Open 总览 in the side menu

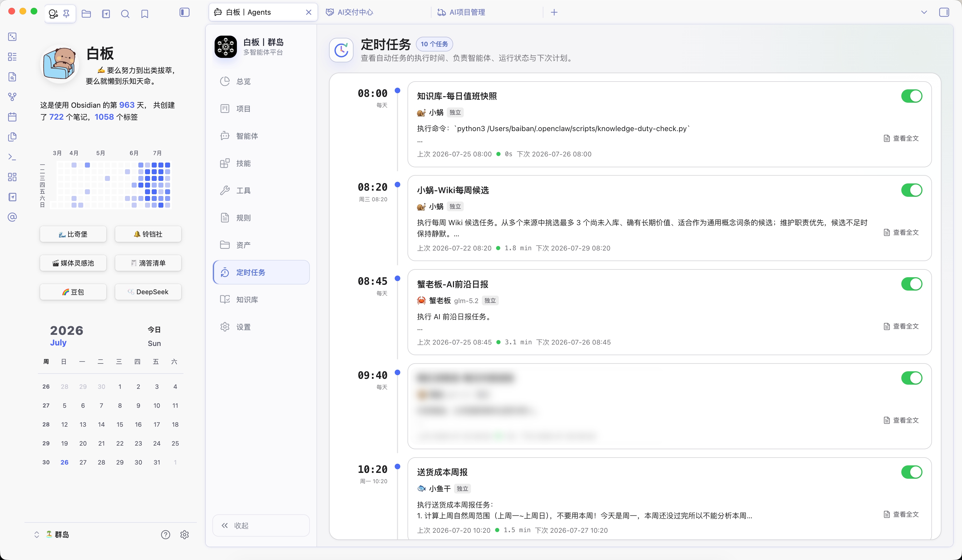[x=261, y=81]
